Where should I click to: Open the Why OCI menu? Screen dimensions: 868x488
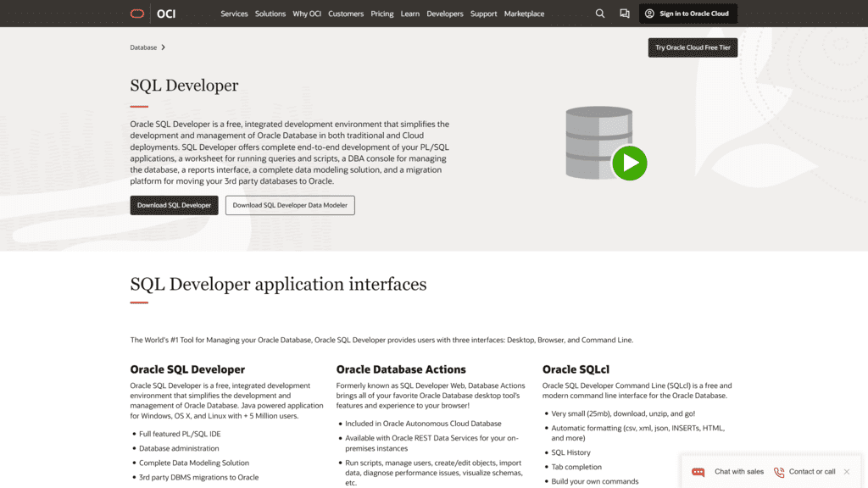coord(307,14)
